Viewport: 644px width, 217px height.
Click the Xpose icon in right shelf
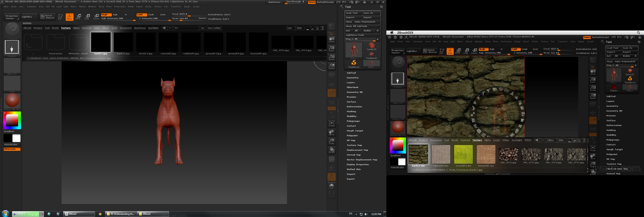point(331,194)
